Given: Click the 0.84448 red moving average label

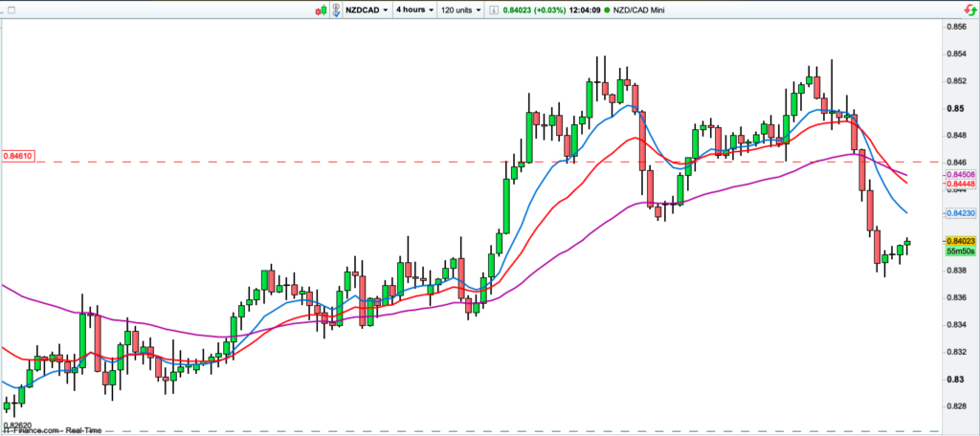Looking at the screenshot, I should click(959, 184).
